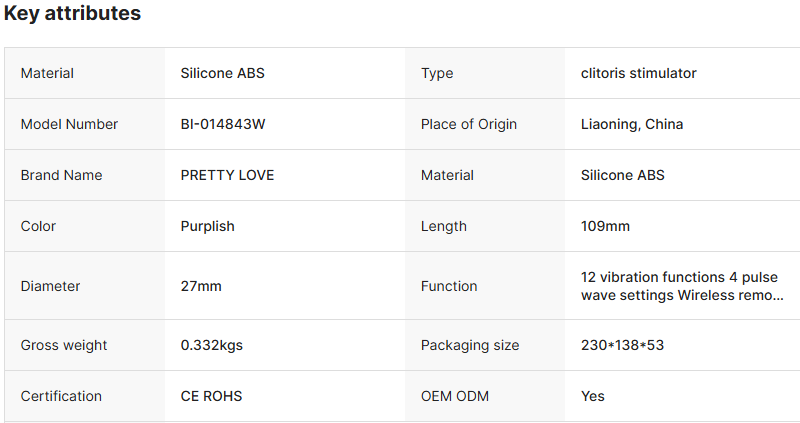Select the Silicone ABS value beside first Material
This screenshot has width=800, height=423.
click(222, 73)
